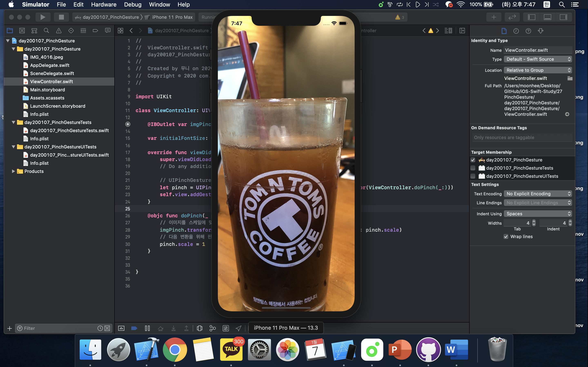The width and height of the screenshot is (588, 367).
Task: Click the Simulate Location arrow icon
Action: [x=238, y=328]
